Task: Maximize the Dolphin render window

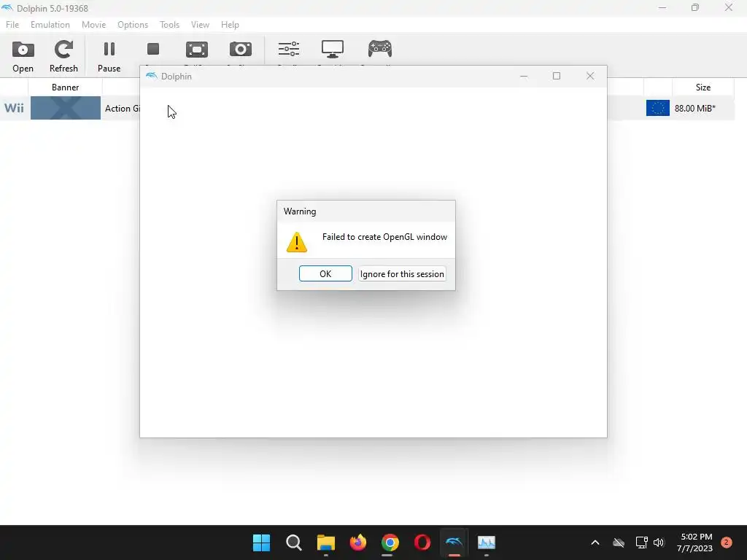Action: pos(557,76)
